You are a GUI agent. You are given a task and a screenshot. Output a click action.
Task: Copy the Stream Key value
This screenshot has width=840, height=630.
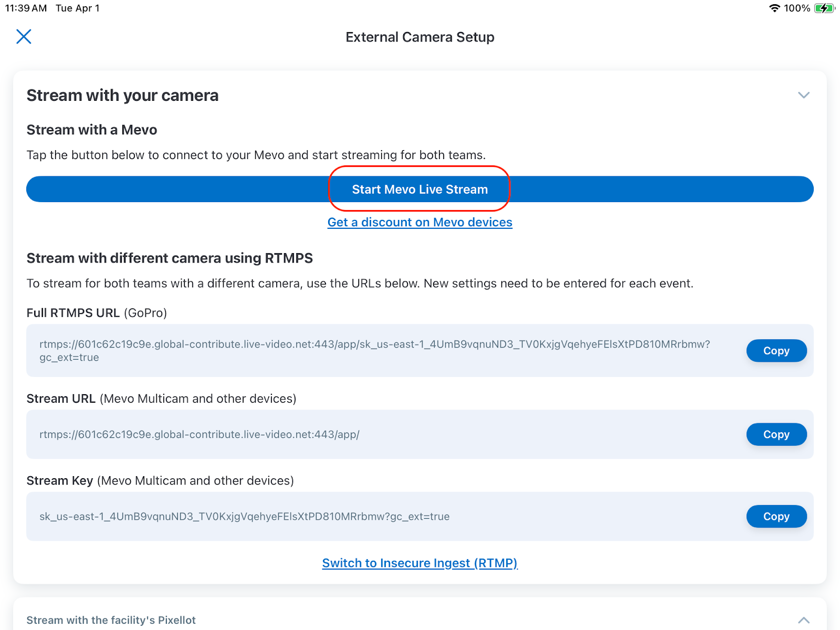coord(776,516)
